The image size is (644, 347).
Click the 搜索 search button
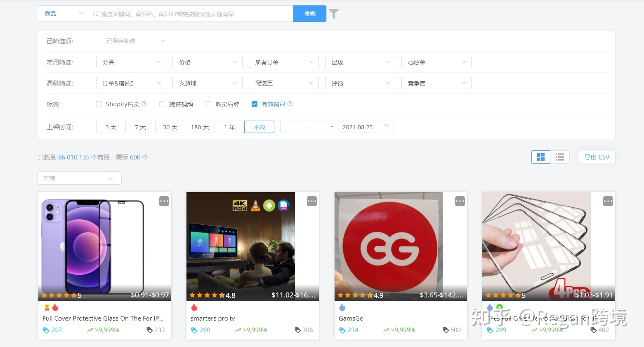pos(309,13)
